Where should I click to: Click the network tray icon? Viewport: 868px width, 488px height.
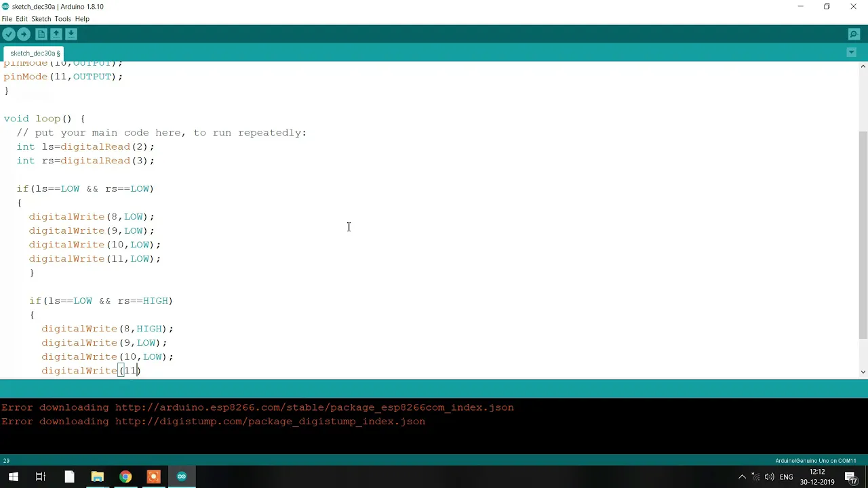[755, 477]
